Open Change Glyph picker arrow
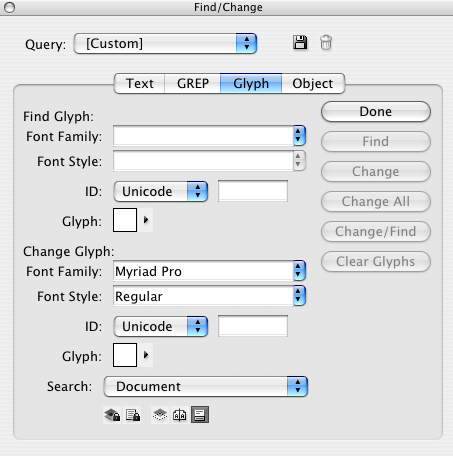Viewport: 453px width, 456px height. [146, 355]
